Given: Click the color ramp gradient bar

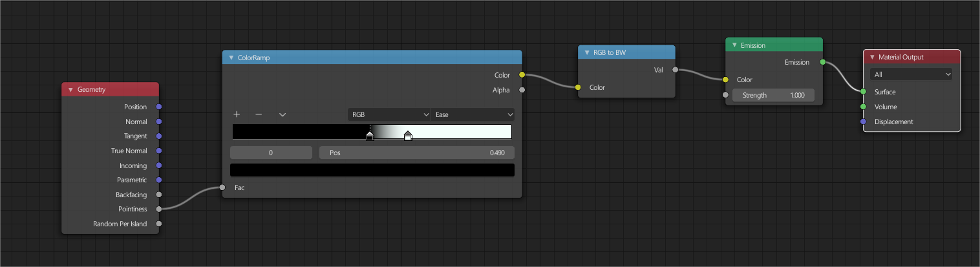Looking at the screenshot, I should pos(372,132).
